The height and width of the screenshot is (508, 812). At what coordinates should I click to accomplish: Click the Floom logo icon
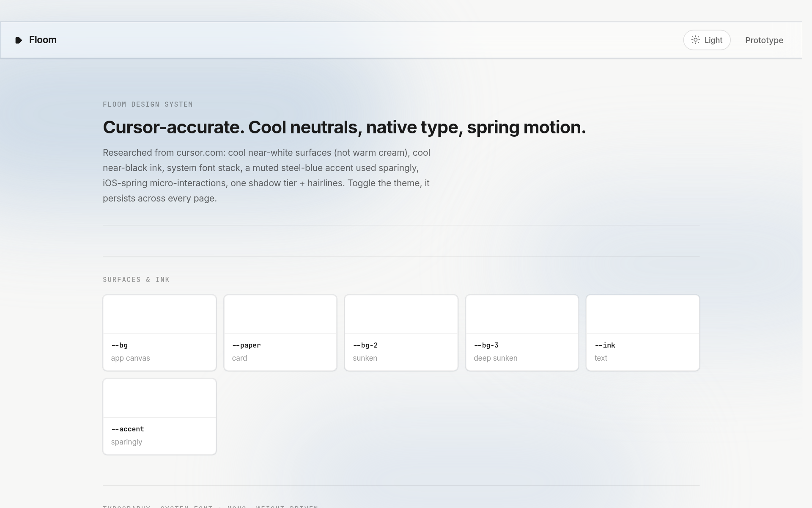tap(19, 40)
